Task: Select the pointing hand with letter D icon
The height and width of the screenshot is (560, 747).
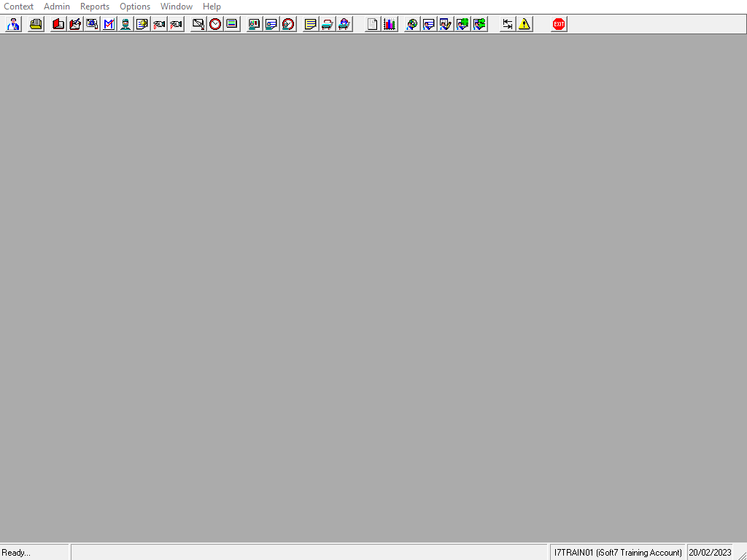Action: [x=159, y=24]
